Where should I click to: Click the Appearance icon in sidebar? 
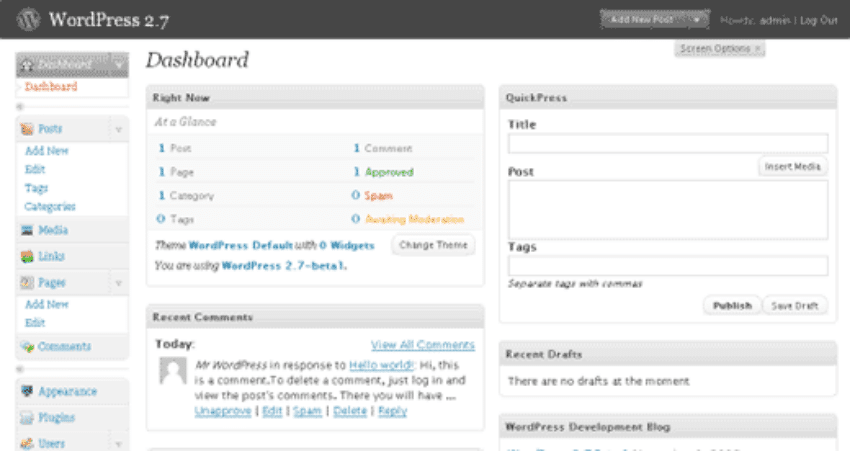point(27,391)
